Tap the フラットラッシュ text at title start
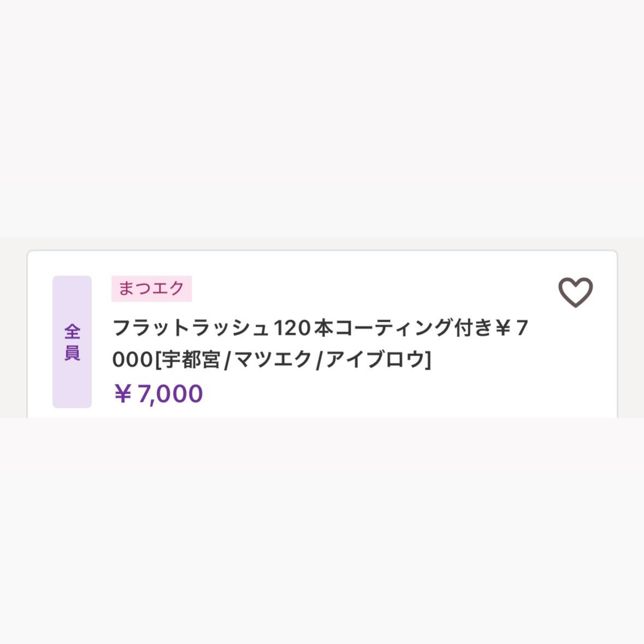Screen dimensions: 644x644 click(x=191, y=328)
